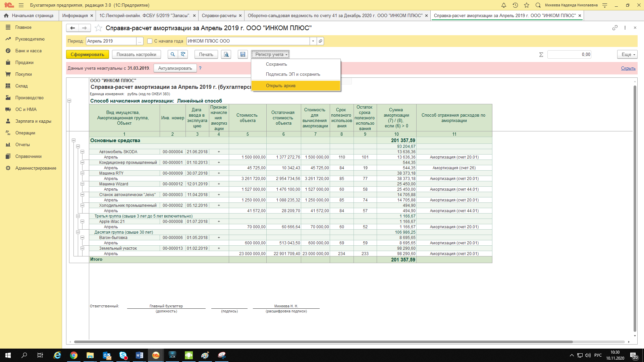Click the print preview icon

226,54
